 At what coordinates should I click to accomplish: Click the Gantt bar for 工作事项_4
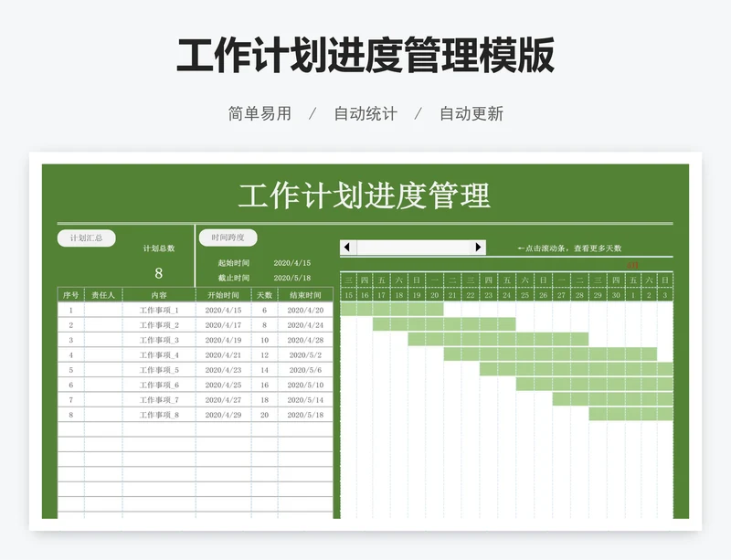click(551, 354)
